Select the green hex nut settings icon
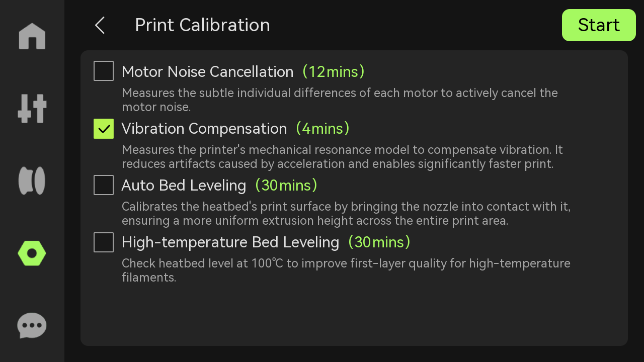This screenshot has width=644, height=362. (x=32, y=253)
